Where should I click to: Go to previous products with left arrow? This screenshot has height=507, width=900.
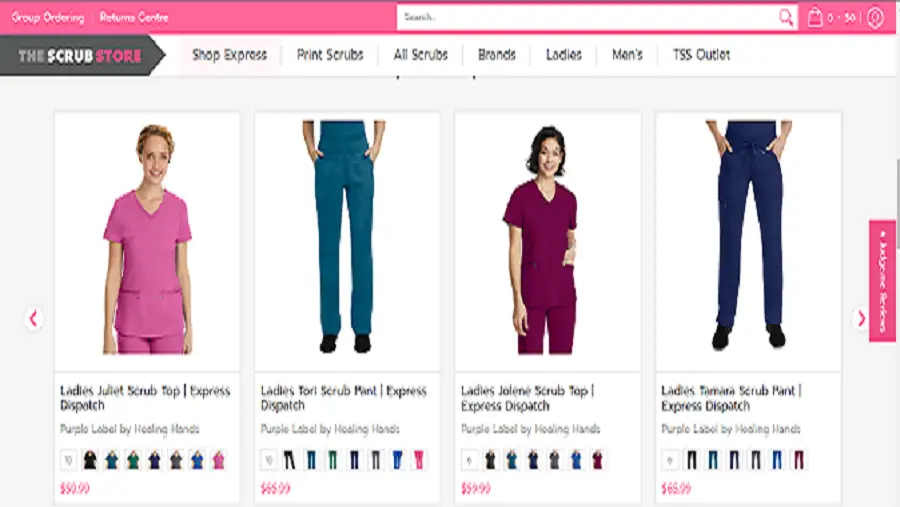point(33,319)
